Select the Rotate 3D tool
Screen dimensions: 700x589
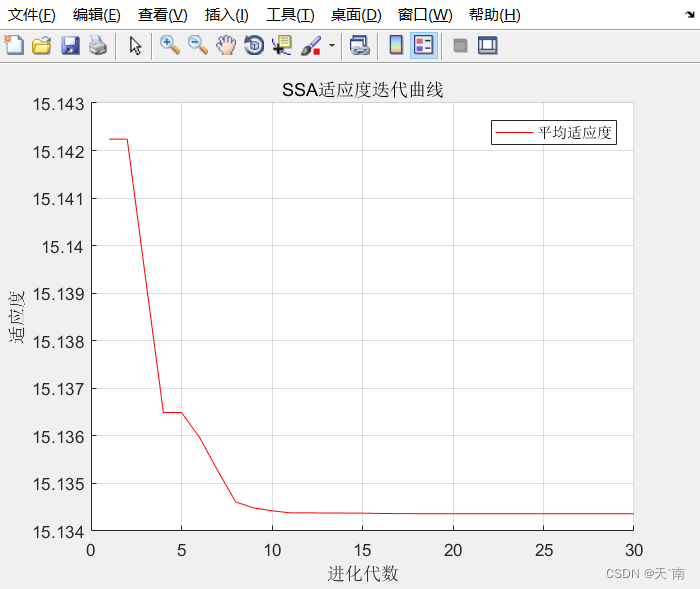click(x=254, y=45)
